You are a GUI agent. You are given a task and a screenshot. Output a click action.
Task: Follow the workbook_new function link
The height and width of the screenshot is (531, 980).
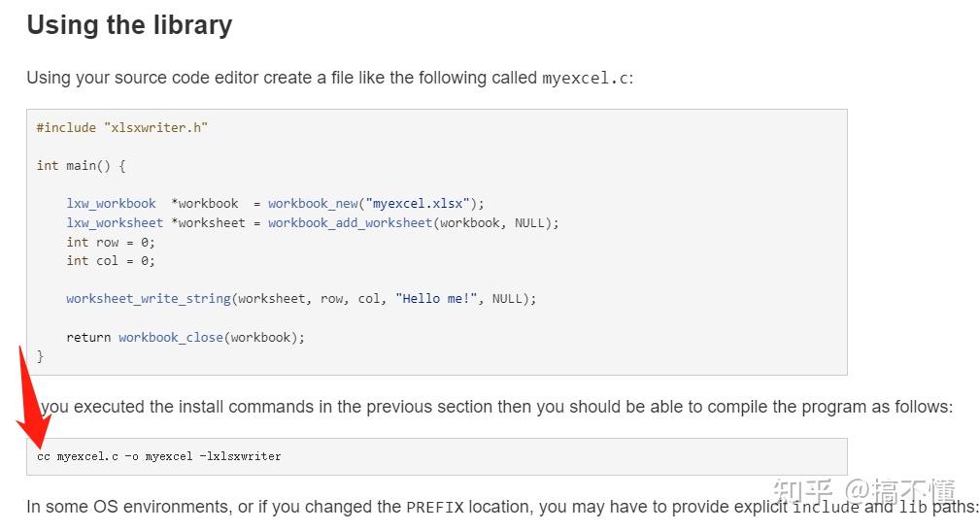point(313,204)
